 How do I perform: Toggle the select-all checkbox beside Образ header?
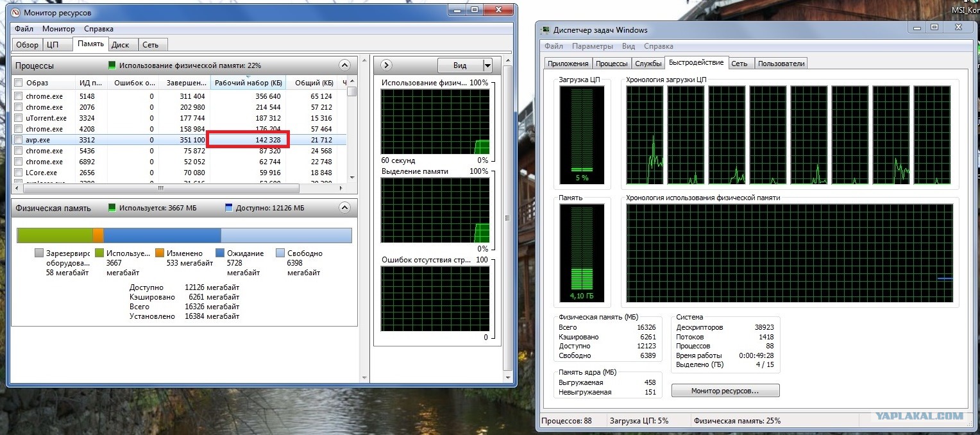point(19,83)
